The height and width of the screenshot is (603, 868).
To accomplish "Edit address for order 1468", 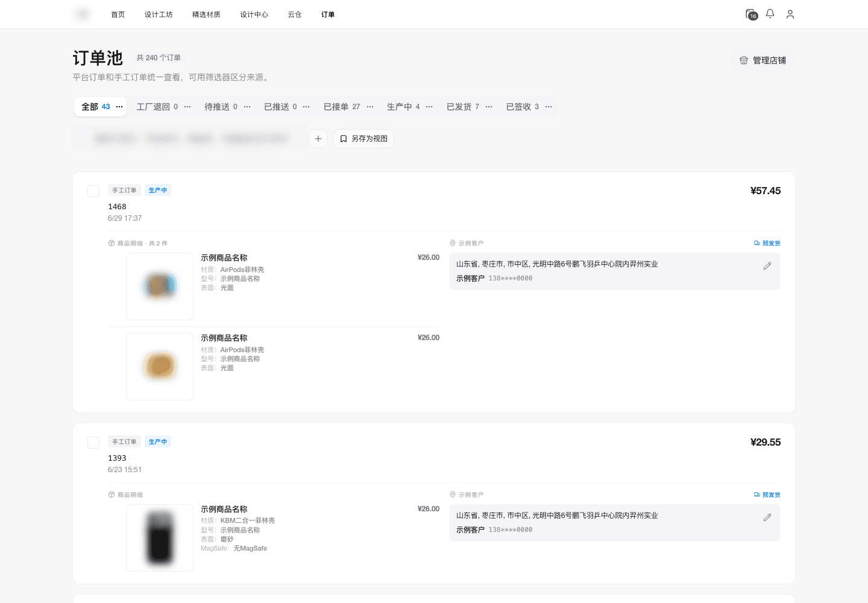I will (x=767, y=266).
